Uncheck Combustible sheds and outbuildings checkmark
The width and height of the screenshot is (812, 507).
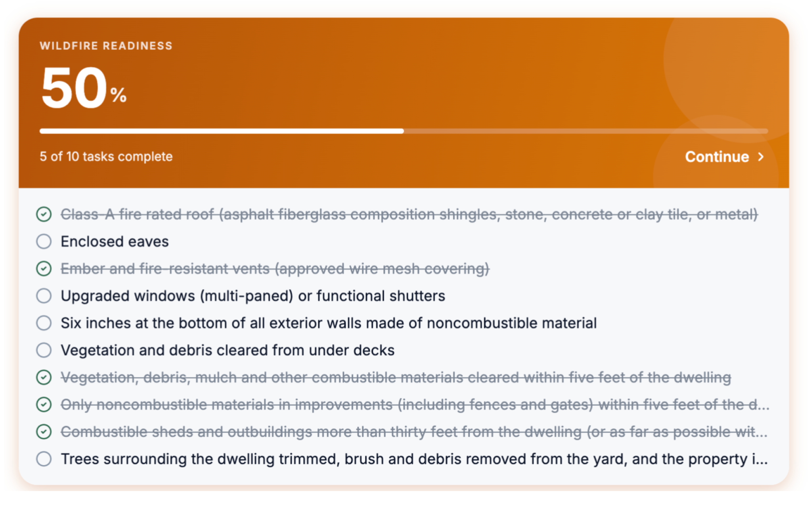click(44, 432)
